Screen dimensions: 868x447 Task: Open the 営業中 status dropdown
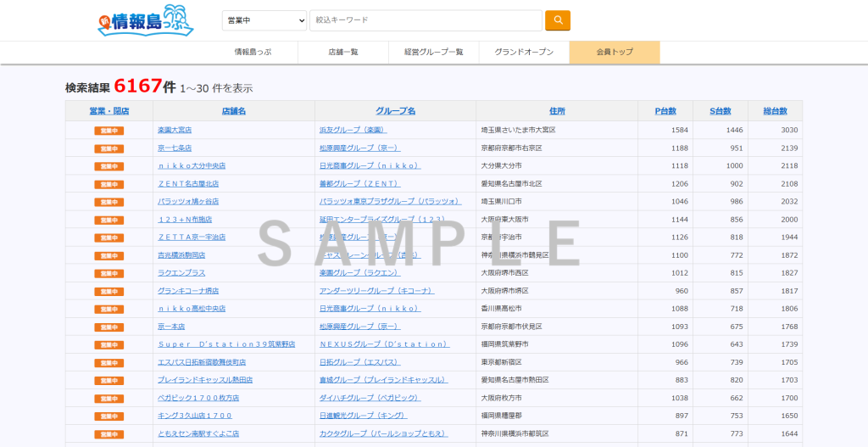point(264,20)
